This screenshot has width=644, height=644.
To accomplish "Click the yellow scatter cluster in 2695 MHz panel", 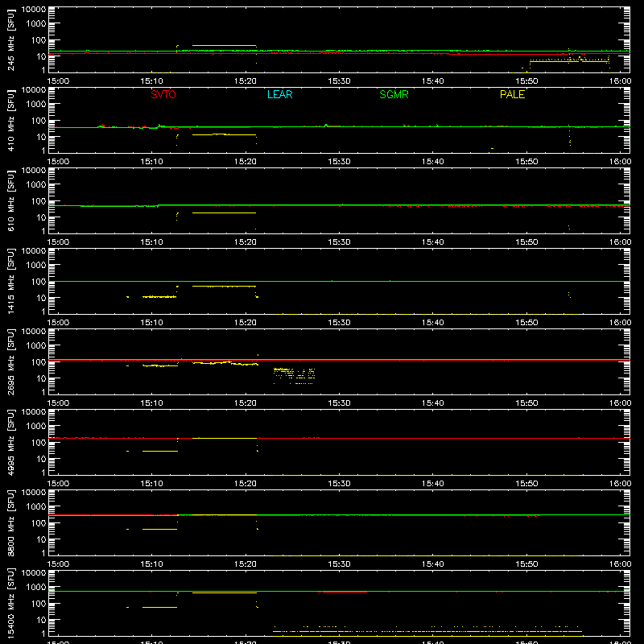I will 294,375.
